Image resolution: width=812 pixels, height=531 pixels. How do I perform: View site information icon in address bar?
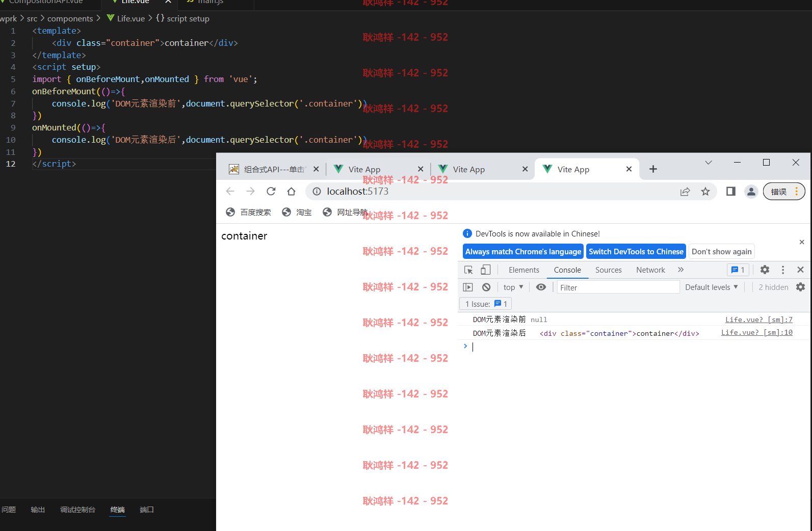click(317, 191)
